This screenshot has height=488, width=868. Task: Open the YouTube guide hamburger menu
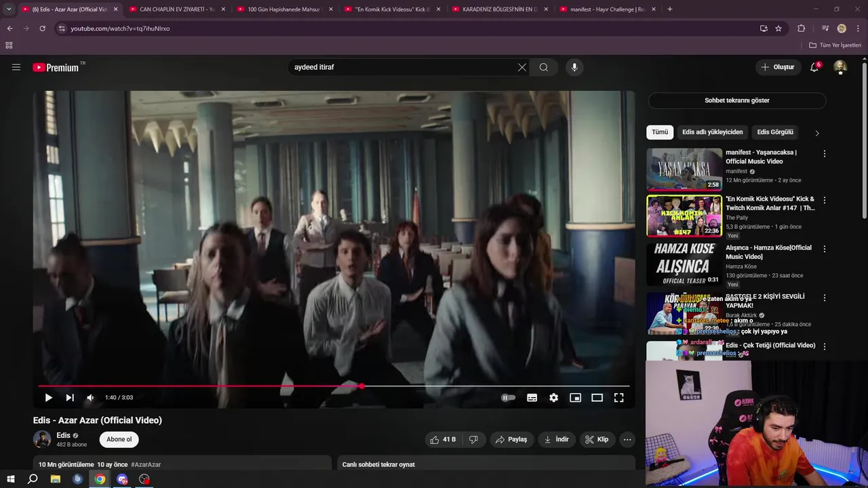point(16,67)
